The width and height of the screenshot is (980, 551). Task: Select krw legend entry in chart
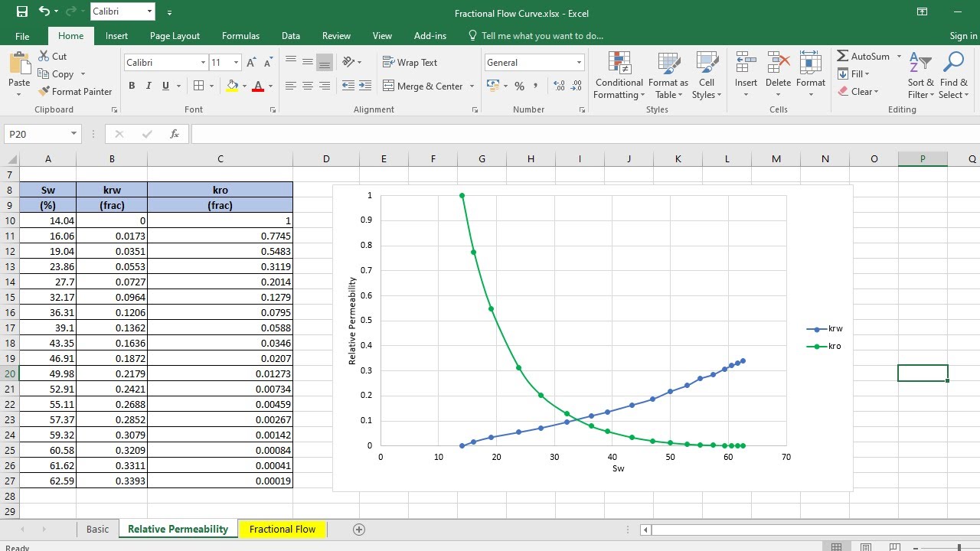[x=825, y=328]
